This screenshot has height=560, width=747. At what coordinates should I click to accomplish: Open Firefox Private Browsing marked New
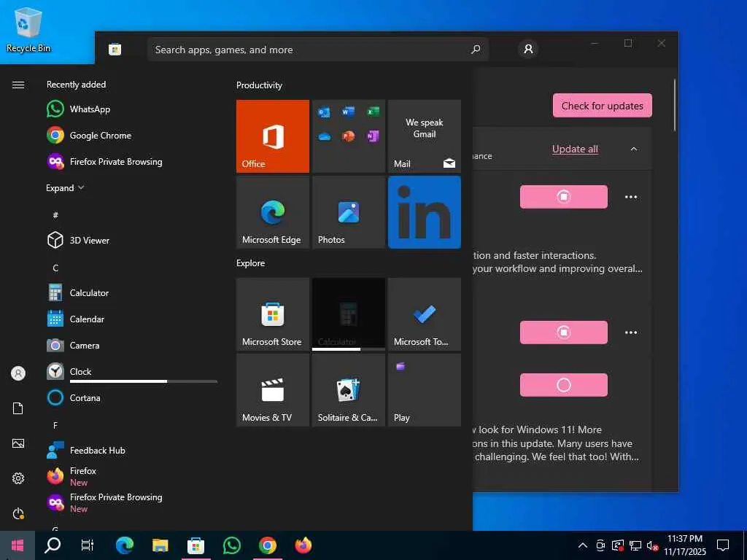point(131,502)
